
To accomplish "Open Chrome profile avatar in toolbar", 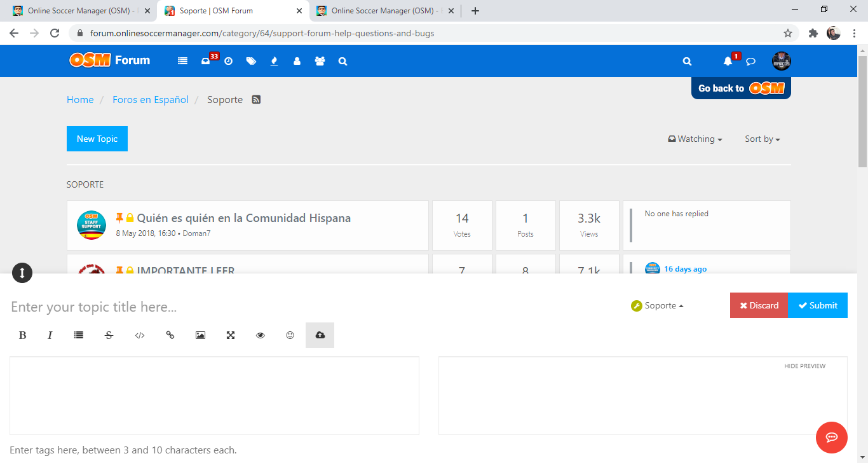I will (834, 33).
